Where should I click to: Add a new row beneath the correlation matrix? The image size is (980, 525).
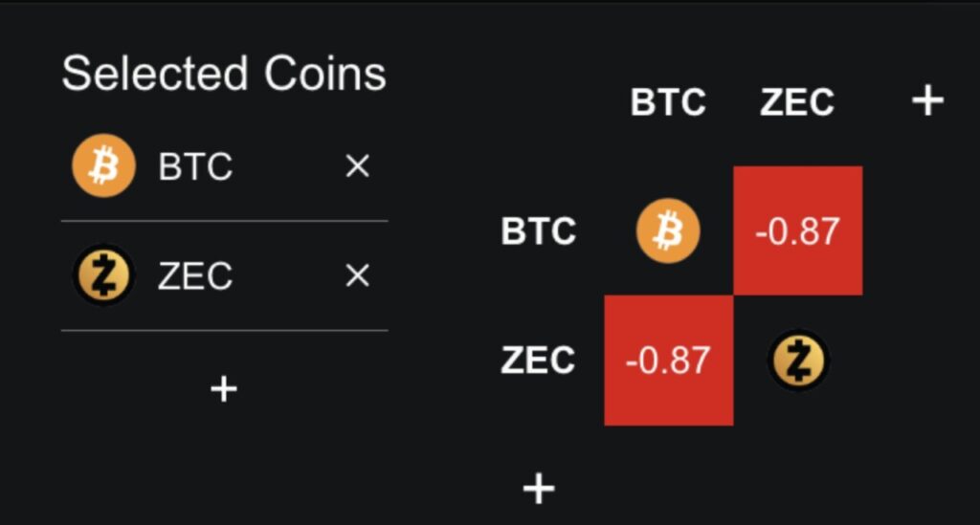coord(539,489)
